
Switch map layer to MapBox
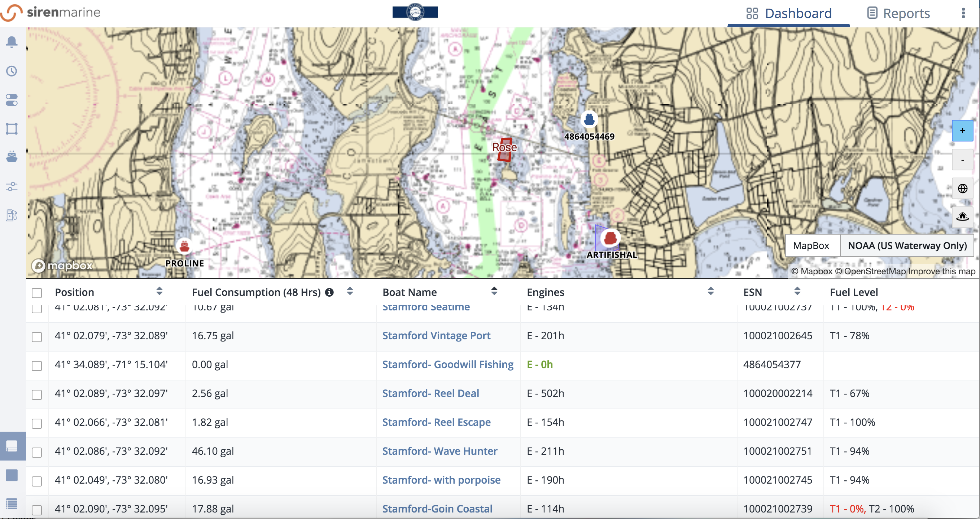coord(811,245)
